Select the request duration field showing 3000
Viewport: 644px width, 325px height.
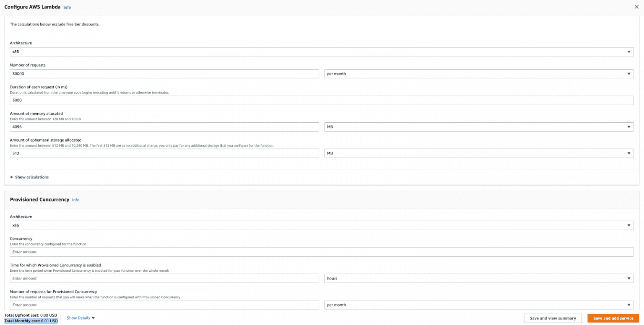[x=321, y=100]
